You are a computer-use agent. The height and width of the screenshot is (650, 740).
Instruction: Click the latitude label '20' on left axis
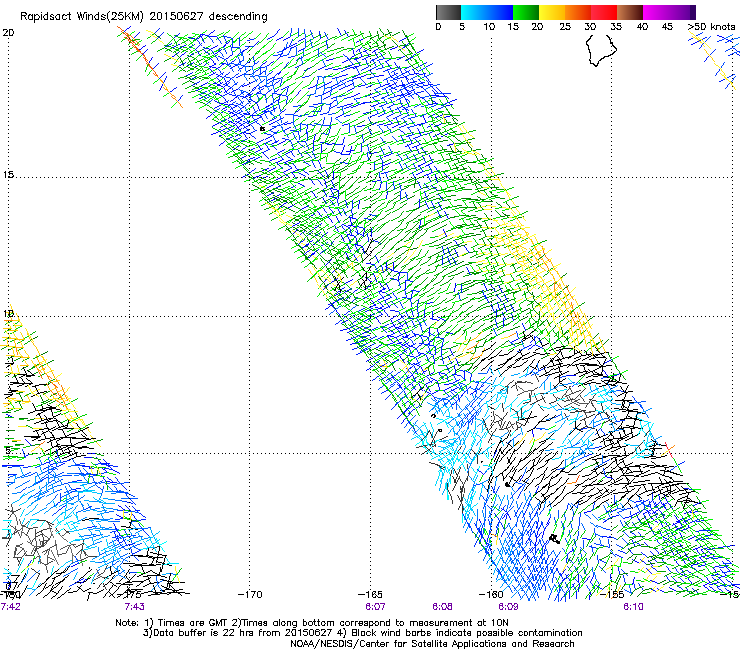[8, 33]
